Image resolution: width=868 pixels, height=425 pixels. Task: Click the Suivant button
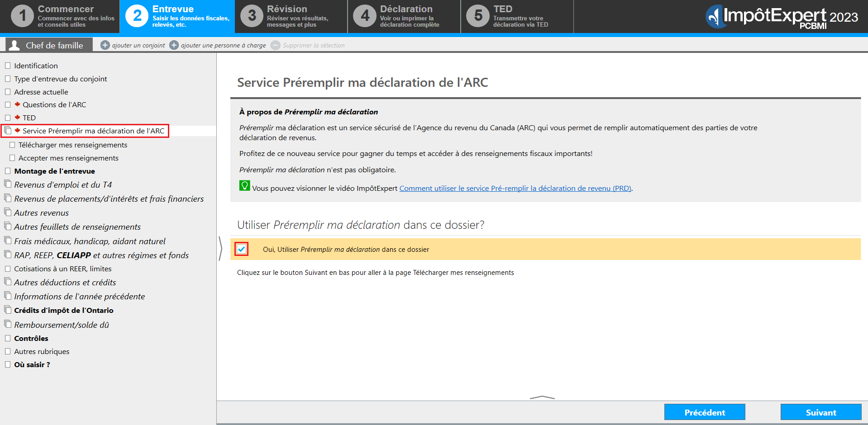(x=821, y=412)
